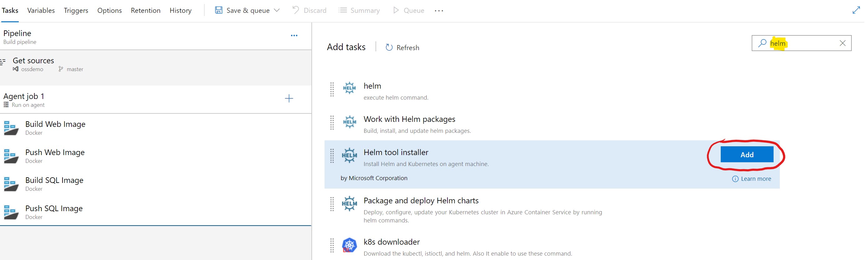
Task: Add a task to Agent job 1
Action: [x=289, y=99]
